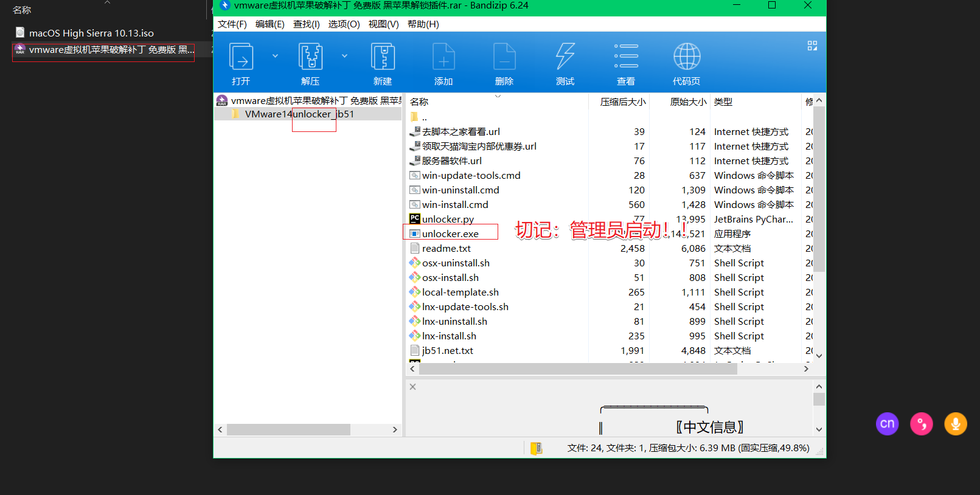Open the 帮助(H) menu

[x=423, y=24]
